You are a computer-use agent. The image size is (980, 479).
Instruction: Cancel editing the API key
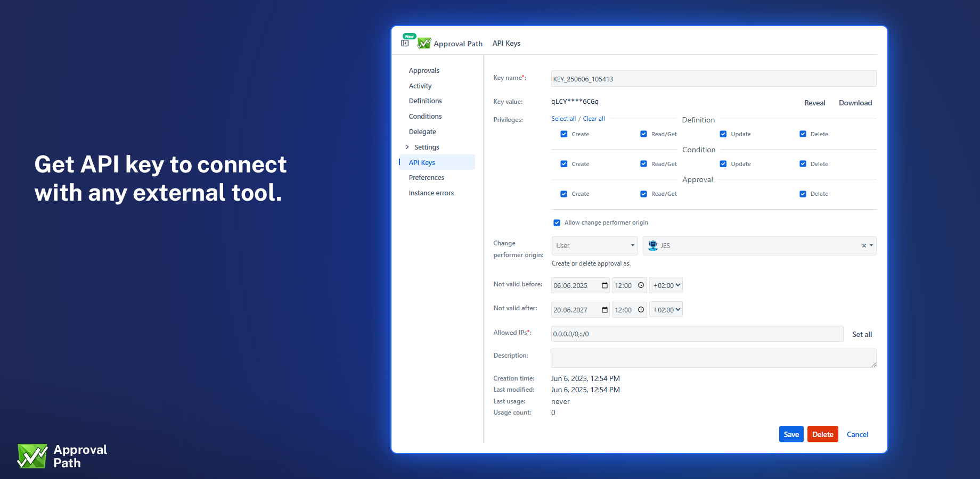857,434
